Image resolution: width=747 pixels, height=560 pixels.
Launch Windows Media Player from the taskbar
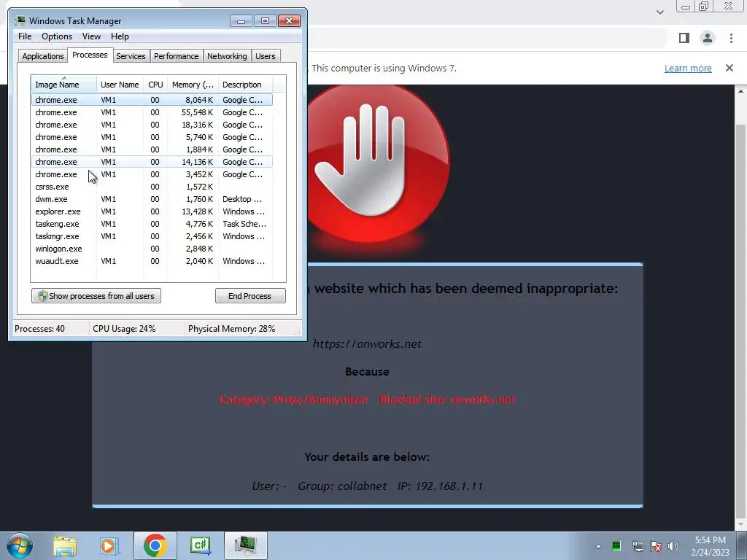109,545
